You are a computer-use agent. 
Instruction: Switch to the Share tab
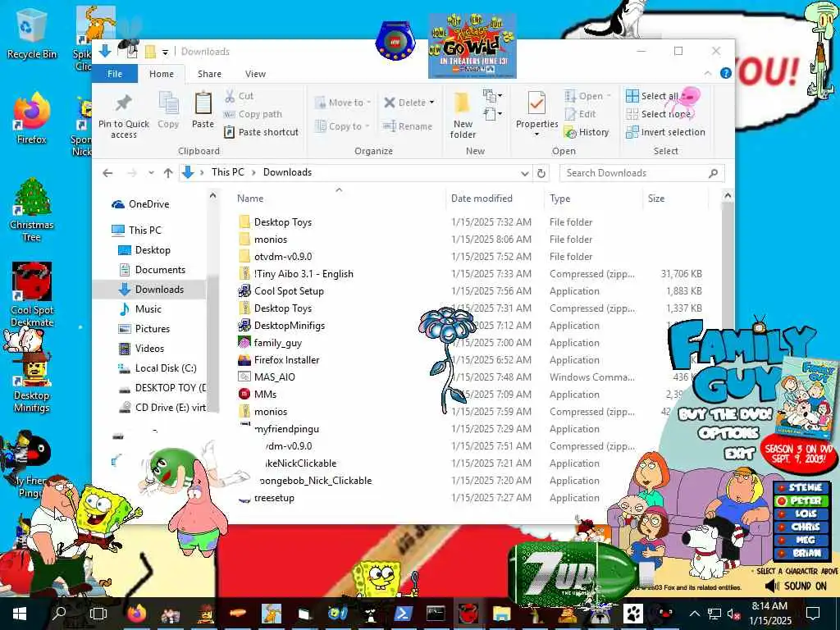pyautogui.click(x=209, y=73)
